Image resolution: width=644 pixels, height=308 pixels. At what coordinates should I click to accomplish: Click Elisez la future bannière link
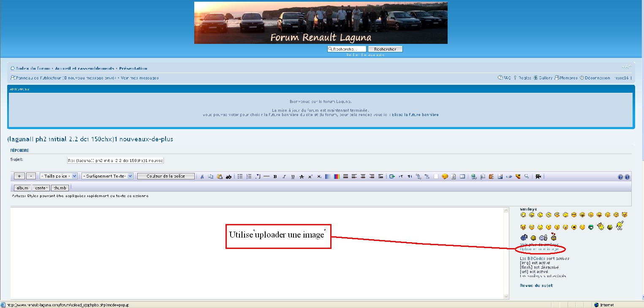pyautogui.click(x=415, y=115)
